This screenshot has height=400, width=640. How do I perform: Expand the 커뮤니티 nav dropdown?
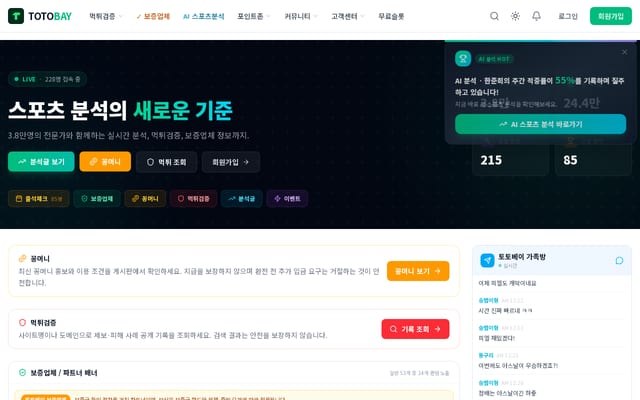pos(301,16)
